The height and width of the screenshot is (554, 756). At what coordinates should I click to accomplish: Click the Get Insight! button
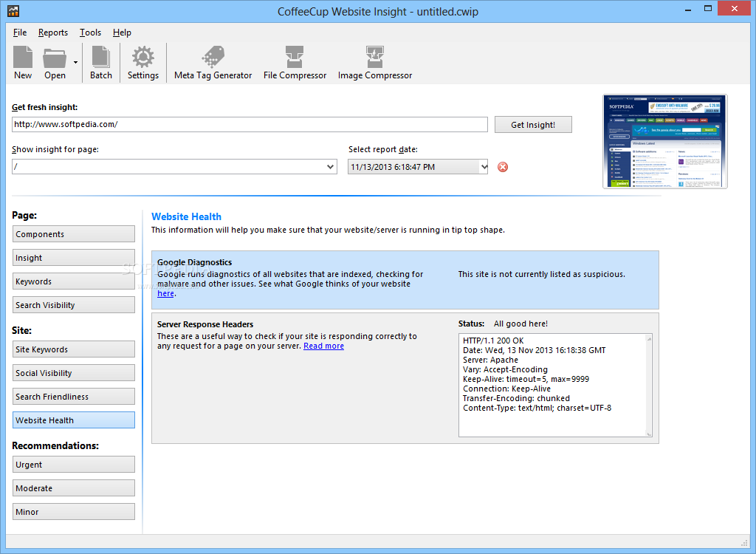pos(533,125)
